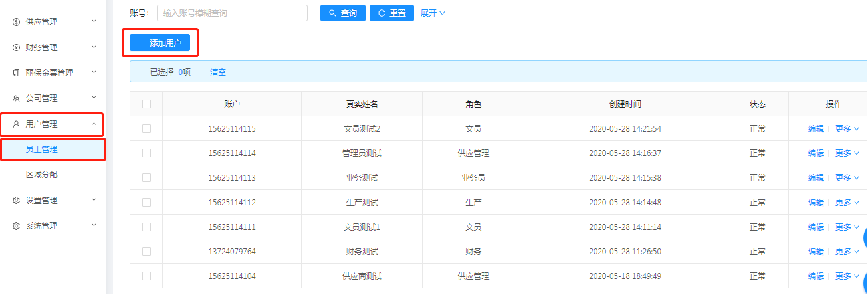Open 更多 dropdown for 文员测试2 row
The height and width of the screenshot is (295, 868).
click(847, 129)
